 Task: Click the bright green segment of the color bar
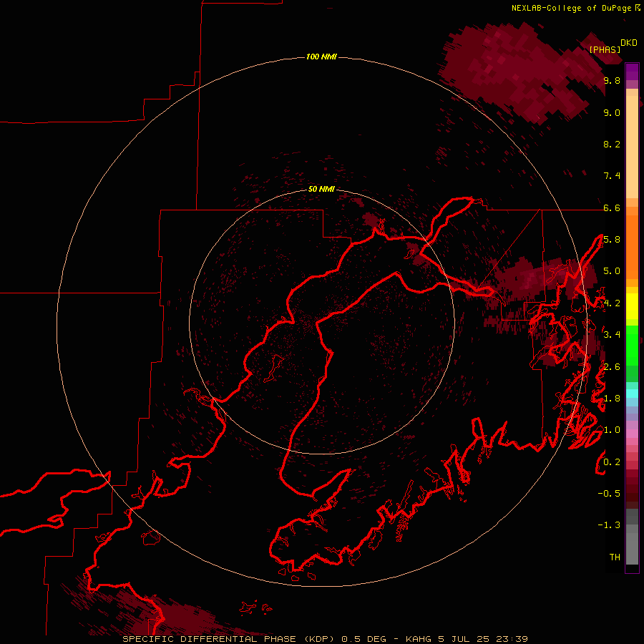pyautogui.click(x=632, y=345)
